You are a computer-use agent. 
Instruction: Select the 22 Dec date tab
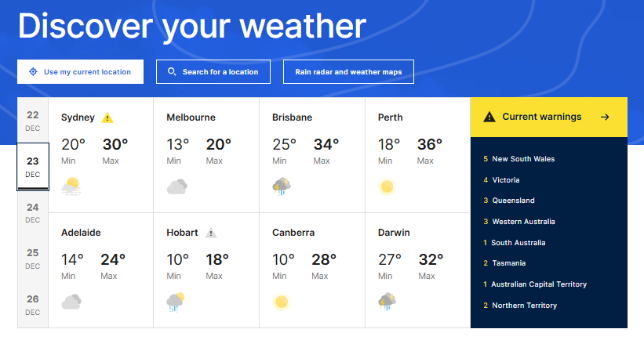click(32, 121)
